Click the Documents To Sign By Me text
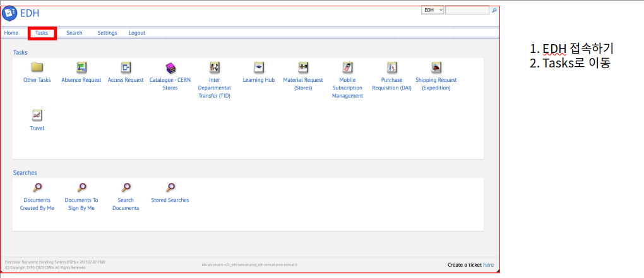 tap(81, 204)
